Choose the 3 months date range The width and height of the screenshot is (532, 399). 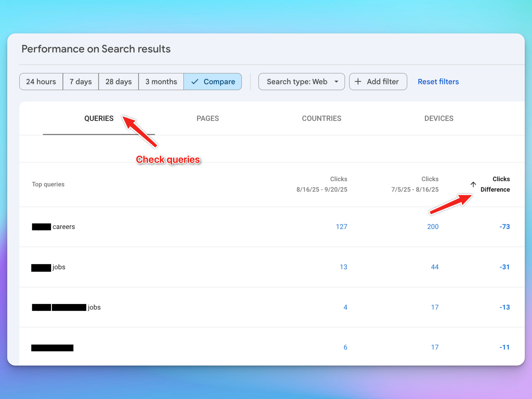pyautogui.click(x=161, y=82)
